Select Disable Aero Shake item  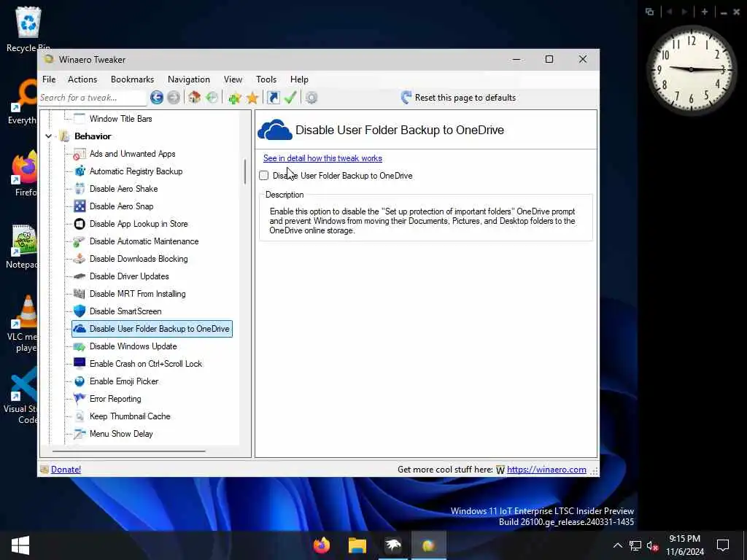(123, 189)
